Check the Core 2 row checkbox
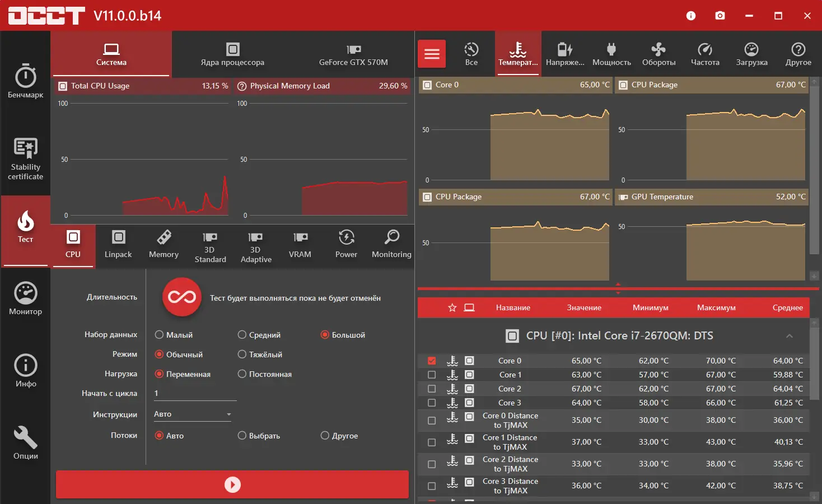 click(x=432, y=389)
